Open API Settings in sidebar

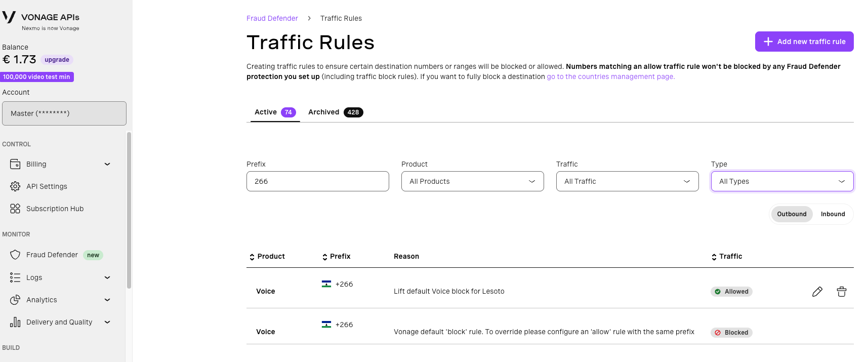click(47, 186)
